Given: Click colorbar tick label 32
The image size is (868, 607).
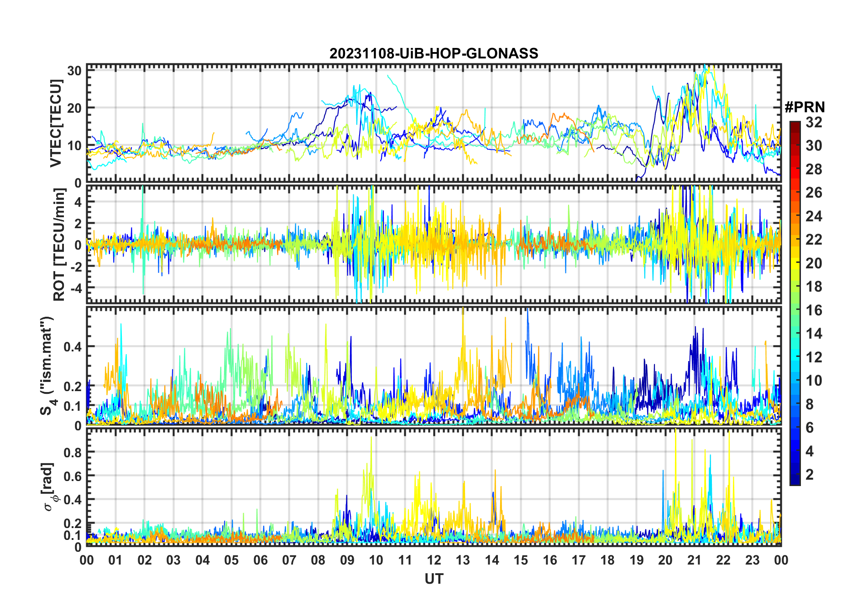Looking at the screenshot, I should [814, 122].
